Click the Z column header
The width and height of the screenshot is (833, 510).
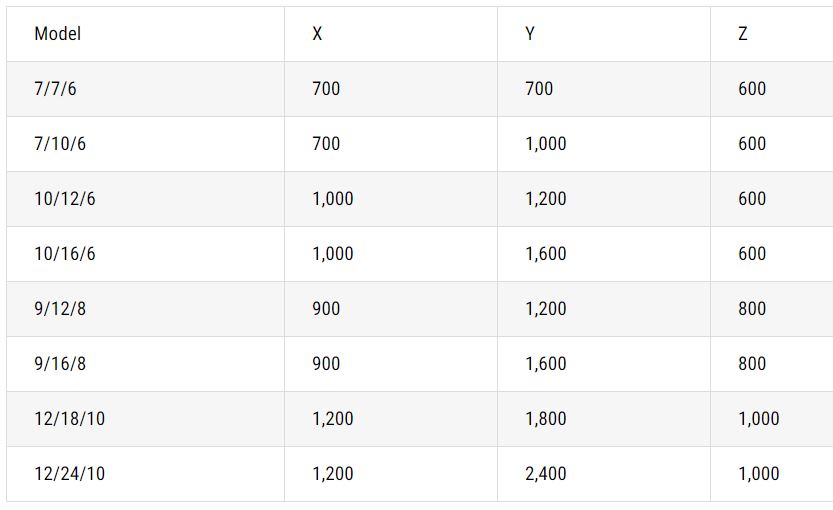pyautogui.click(x=743, y=34)
